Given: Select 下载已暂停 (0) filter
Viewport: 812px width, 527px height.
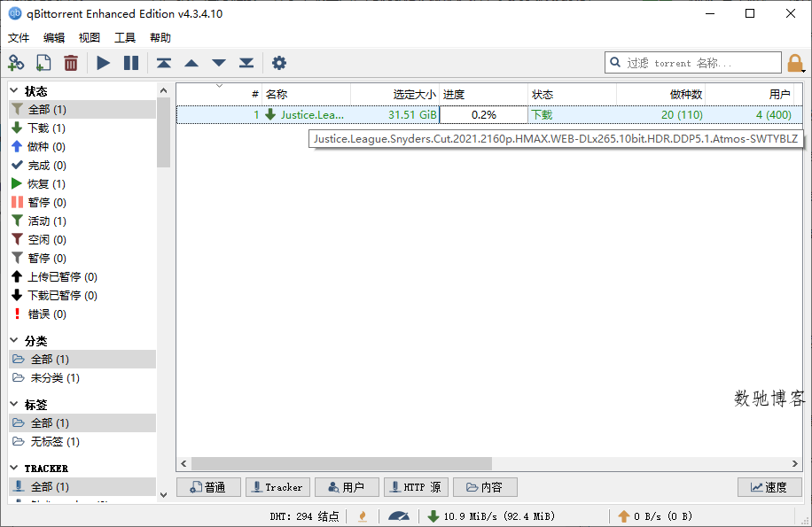Looking at the screenshot, I should coord(82,295).
